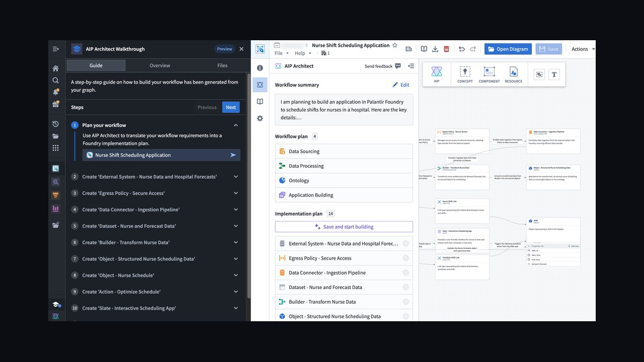The height and width of the screenshot is (362, 644).
Task: Star the Nurse Shift Scheduling Application
Action: tap(395, 46)
